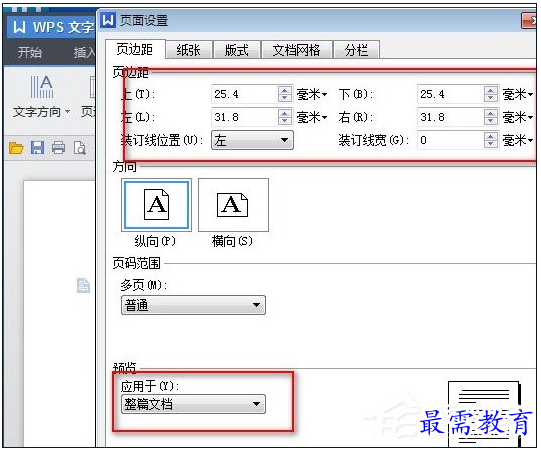Open the 插入 ribbon tab
Viewport: 541px width, 454px height.
coord(84,52)
